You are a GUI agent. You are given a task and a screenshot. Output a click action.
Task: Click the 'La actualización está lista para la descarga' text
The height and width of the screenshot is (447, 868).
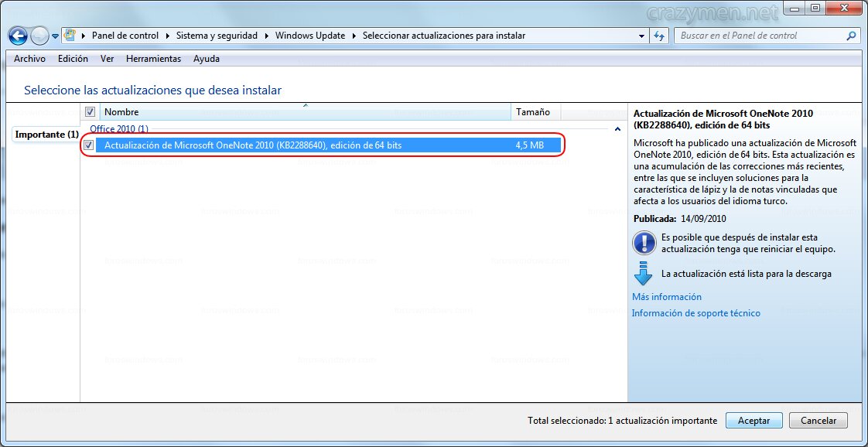(x=747, y=274)
